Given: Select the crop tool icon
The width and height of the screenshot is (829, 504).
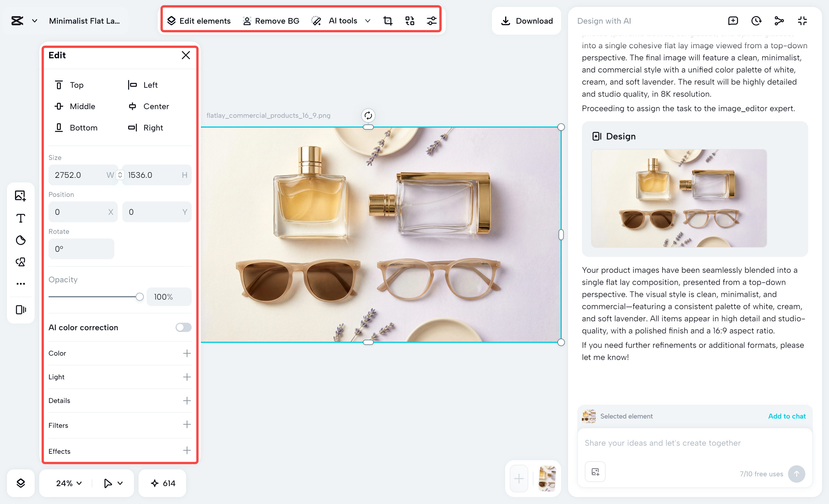Looking at the screenshot, I should tap(388, 21).
